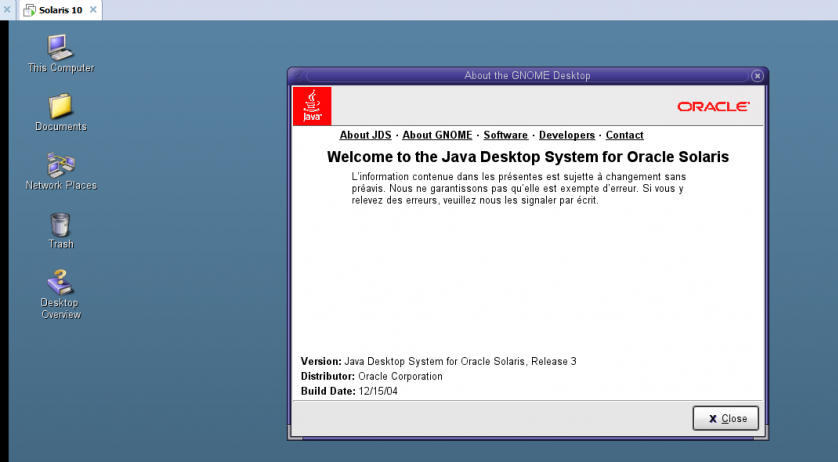
Task: Click the Oracle logo in dialog
Action: 713,106
